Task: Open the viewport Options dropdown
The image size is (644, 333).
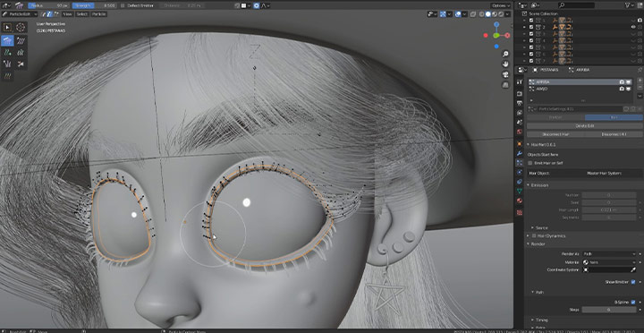Action: tap(500, 5)
